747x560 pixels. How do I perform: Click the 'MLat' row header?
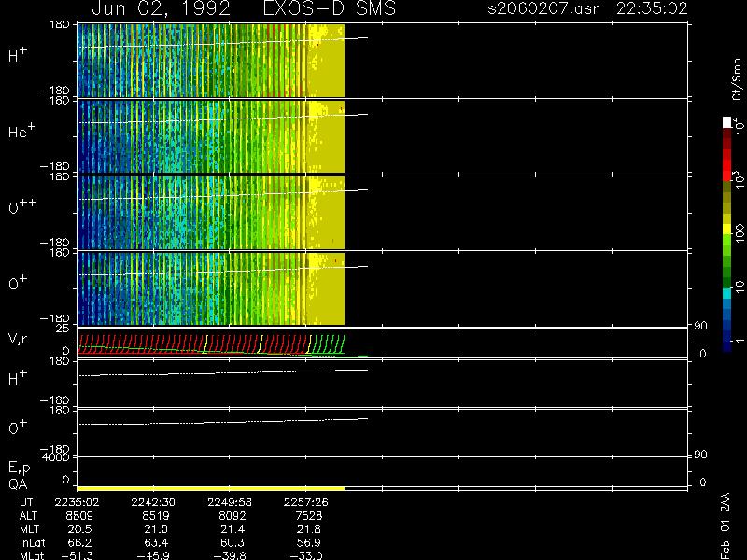(x=32, y=555)
